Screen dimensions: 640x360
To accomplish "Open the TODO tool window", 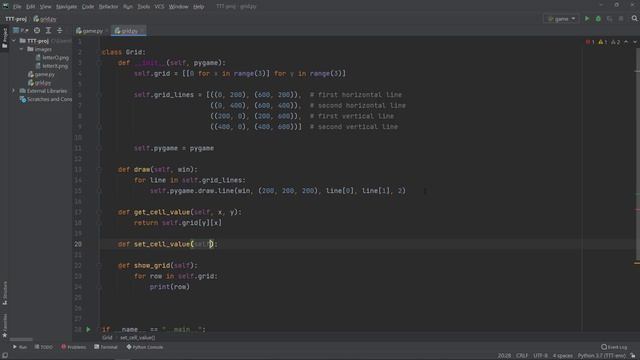I will point(44,347).
